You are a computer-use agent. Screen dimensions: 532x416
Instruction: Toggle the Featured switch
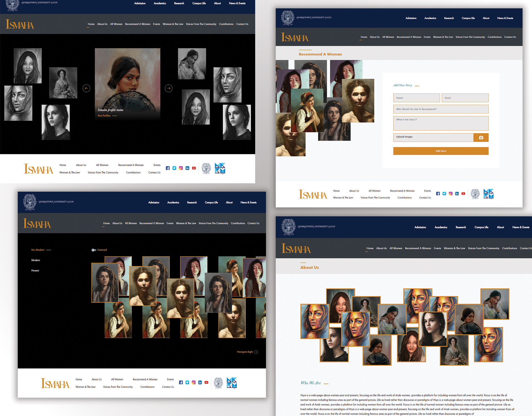tap(94, 250)
